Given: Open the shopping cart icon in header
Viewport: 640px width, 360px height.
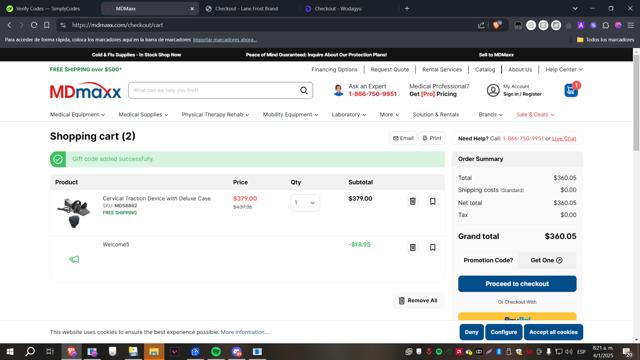Looking at the screenshot, I should click(571, 90).
